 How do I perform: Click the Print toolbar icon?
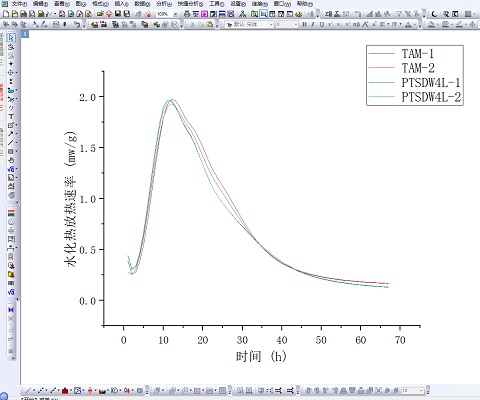pos(187,14)
